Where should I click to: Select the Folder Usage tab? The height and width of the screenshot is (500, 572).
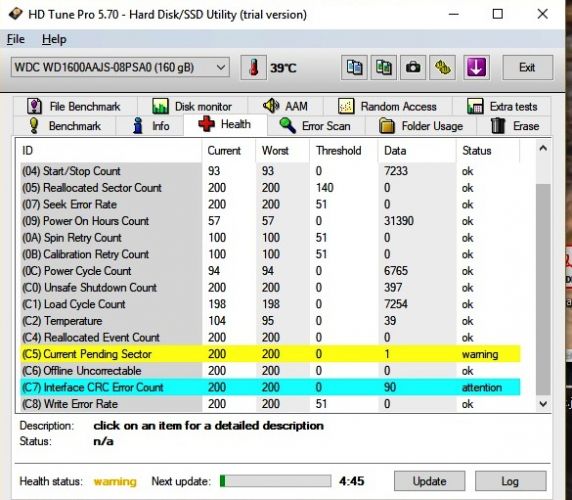click(x=421, y=126)
